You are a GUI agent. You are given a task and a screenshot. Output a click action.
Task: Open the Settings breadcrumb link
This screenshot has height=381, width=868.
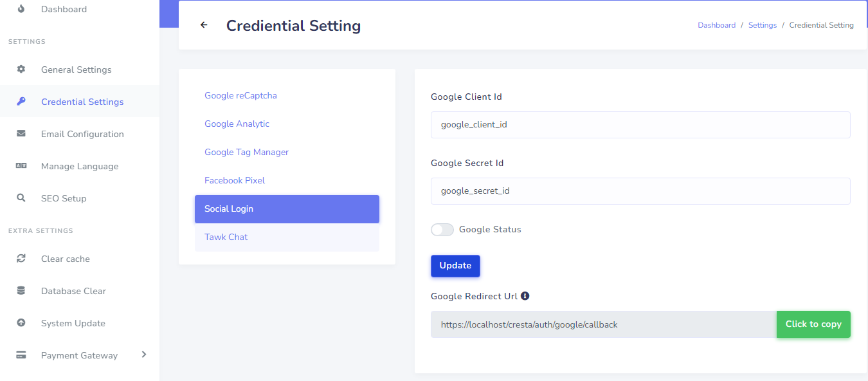pos(763,25)
